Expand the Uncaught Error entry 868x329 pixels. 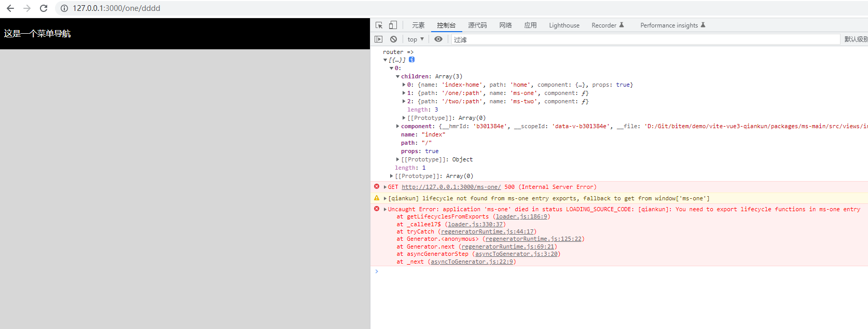[x=385, y=209]
